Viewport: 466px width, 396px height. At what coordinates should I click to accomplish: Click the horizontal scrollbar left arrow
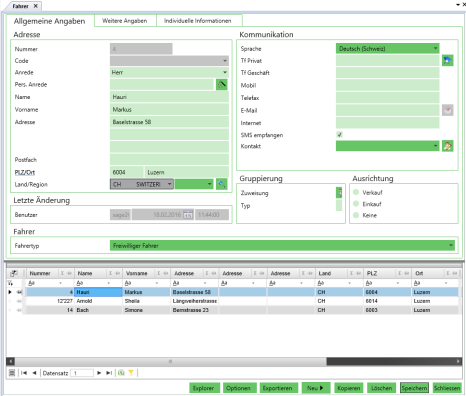click(11, 361)
